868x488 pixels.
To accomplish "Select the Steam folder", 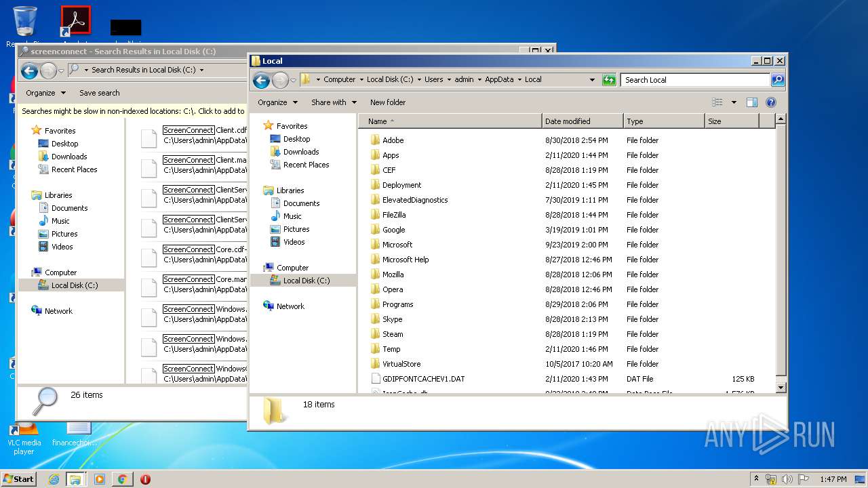I will (393, 334).
